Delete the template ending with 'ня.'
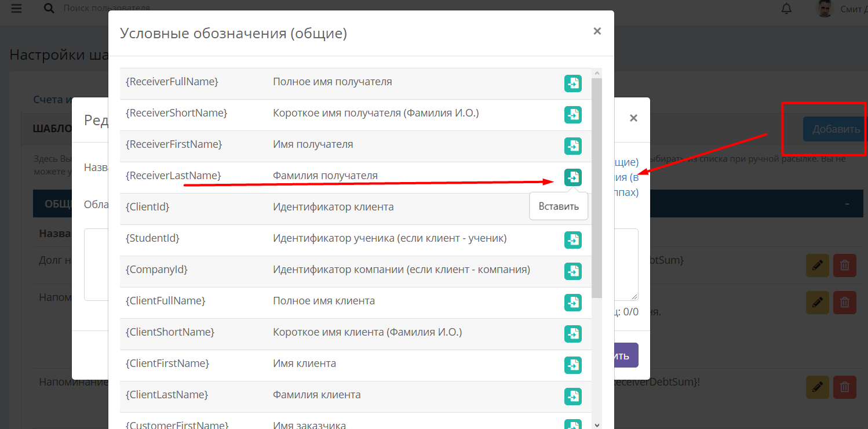 (x=845, y=302)
